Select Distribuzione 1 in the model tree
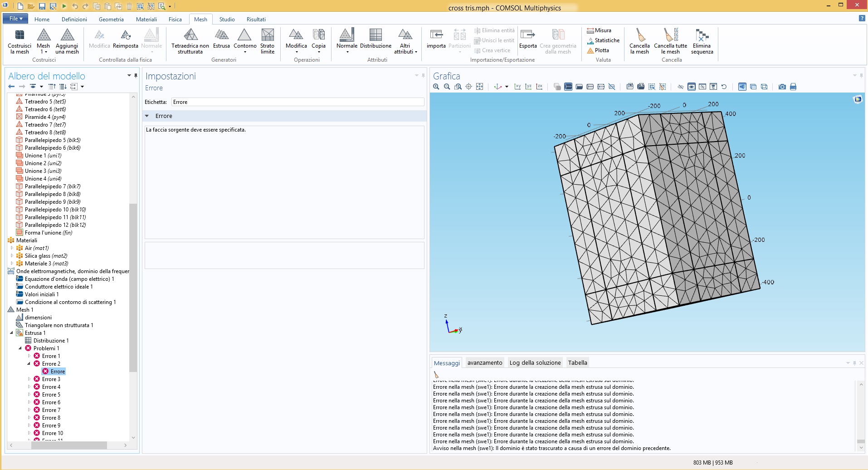 pos(51,341)
